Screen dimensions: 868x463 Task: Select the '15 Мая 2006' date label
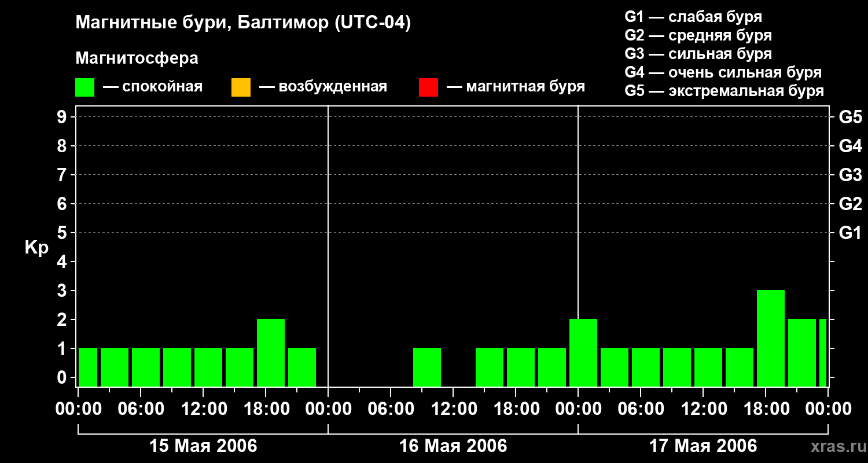[x=203, y=446]
